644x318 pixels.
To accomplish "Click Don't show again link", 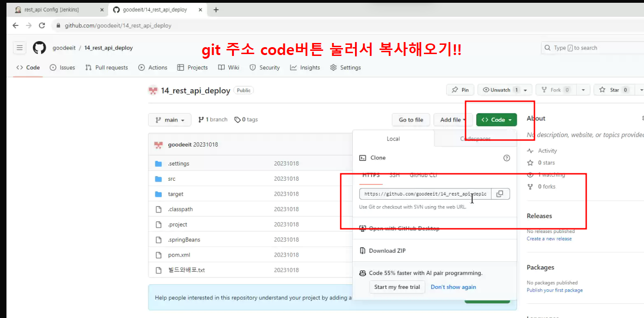I will pyautogui.click(x=453, y=287).
